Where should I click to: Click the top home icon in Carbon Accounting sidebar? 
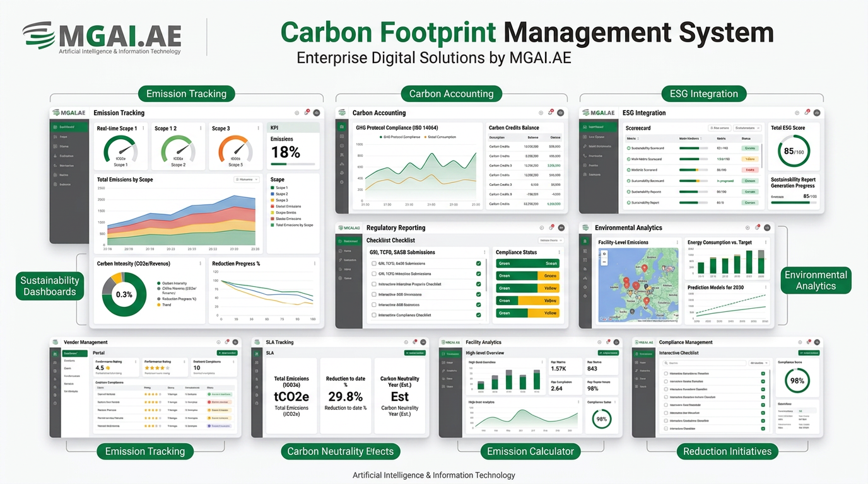click(342, 127)
